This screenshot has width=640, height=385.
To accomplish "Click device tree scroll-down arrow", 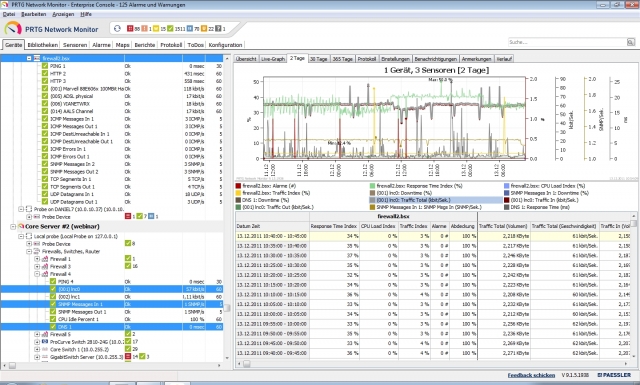I will [227, 358].
